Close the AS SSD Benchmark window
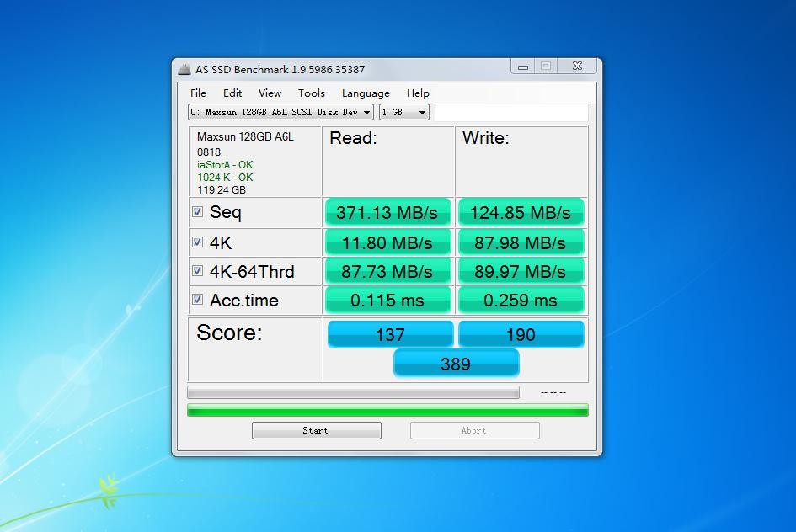This screenshot has width=796, height=532. coord(577,66)
